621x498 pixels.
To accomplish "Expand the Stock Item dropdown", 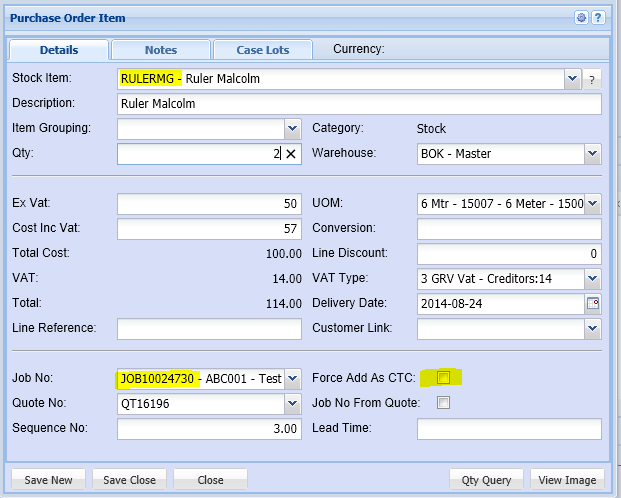I will (x=572, y=79).
